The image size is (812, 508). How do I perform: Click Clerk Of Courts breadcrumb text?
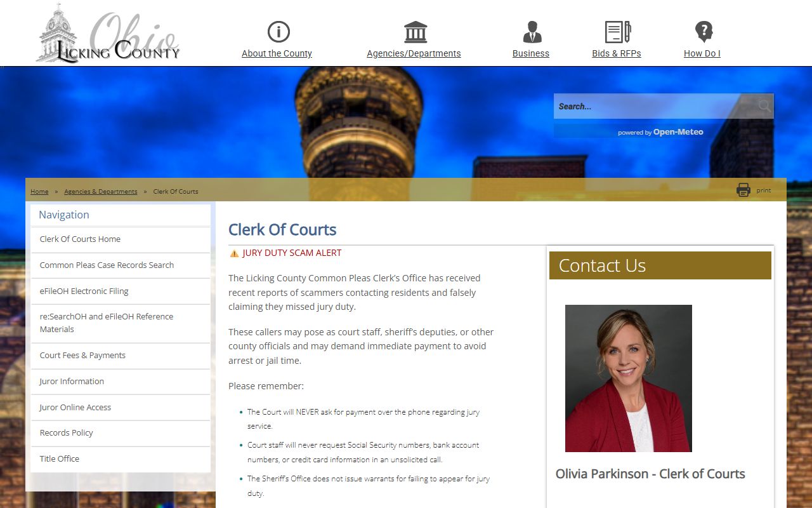[176, 191]
